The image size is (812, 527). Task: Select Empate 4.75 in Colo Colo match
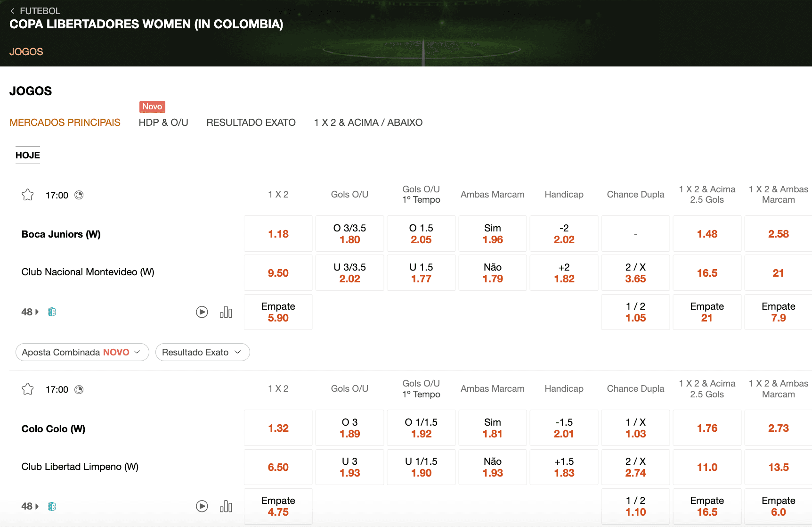pyautogui.click(x=278, y=506)
